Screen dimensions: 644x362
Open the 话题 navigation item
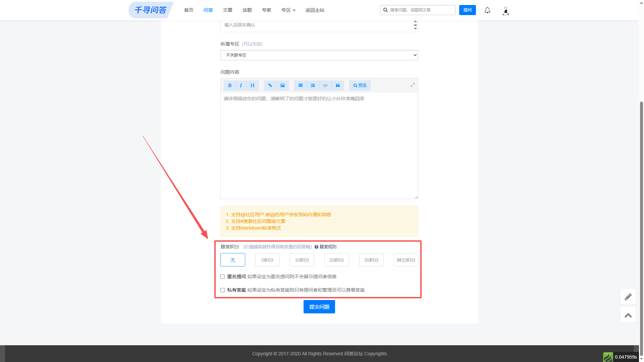coord(247,10)
